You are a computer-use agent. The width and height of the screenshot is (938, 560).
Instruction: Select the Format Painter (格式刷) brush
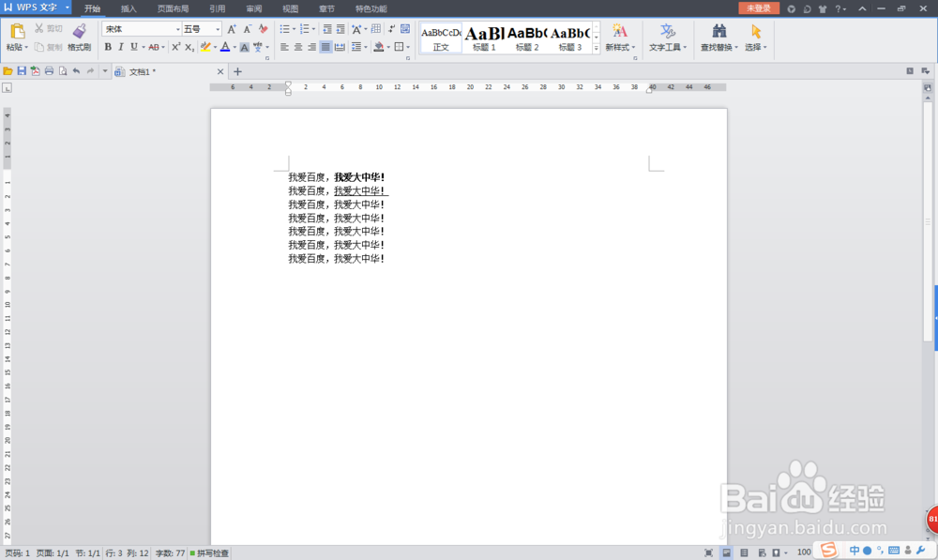tap(79, 38)
